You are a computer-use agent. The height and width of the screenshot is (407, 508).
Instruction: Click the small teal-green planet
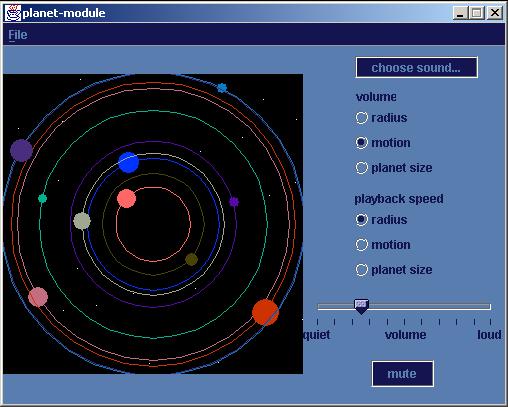coord(42,199)
